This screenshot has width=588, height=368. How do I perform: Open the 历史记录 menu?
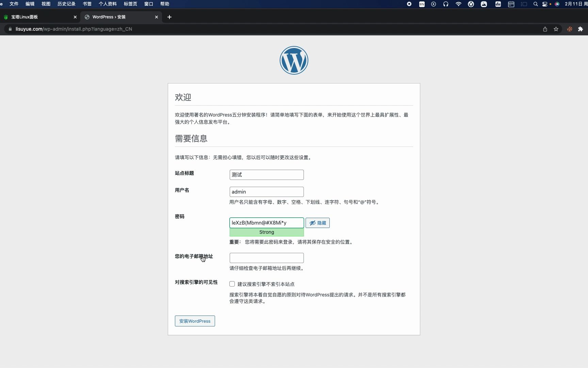point(66,4)
